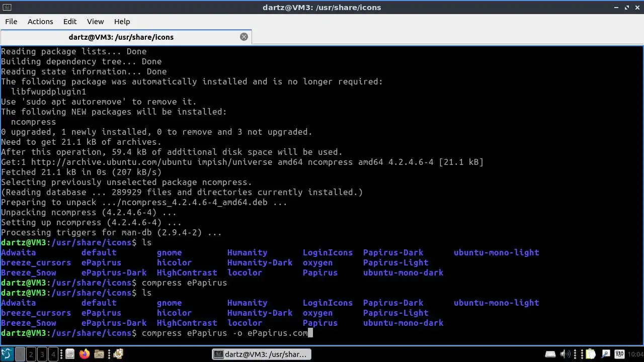Click 'ePapirus-Dark' in the last ls output
This screenshot has width=644, height=362.
(114, 323)
